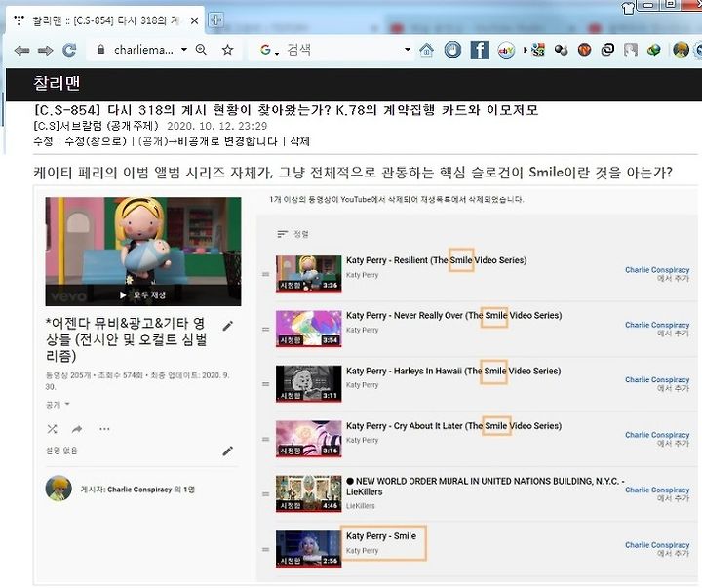702x588 pixels.
Task: Select the 찰리맨 [C.S-854] tab
Action: coord(105,20)
